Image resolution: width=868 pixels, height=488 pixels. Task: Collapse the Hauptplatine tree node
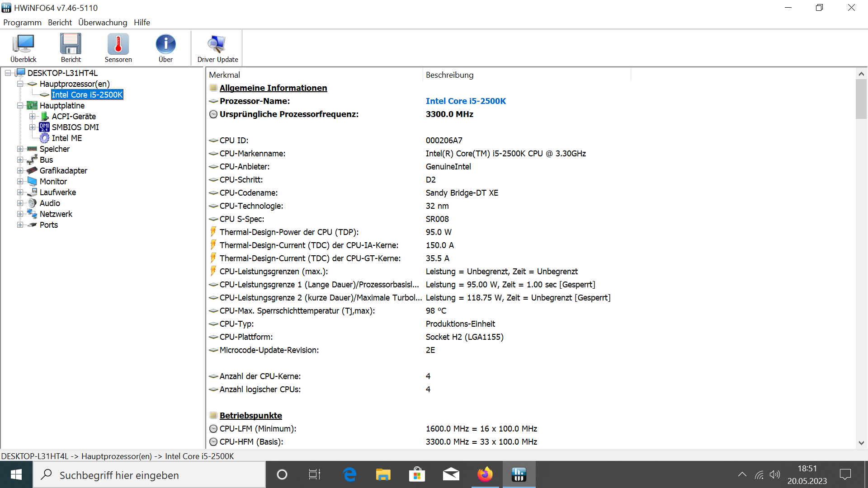20,106
